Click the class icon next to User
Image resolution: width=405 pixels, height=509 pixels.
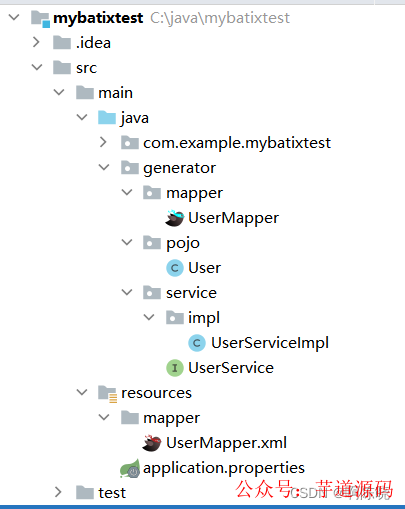[175, 268]
